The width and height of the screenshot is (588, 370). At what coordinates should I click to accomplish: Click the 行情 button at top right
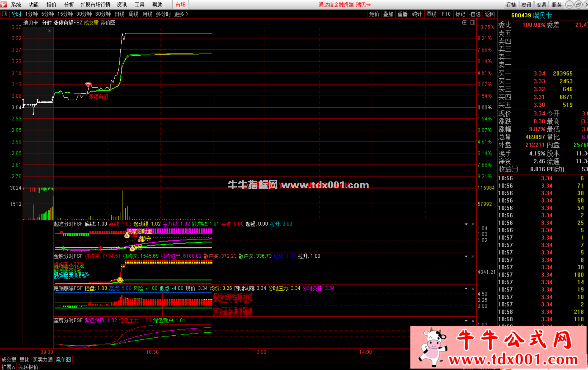511,5
